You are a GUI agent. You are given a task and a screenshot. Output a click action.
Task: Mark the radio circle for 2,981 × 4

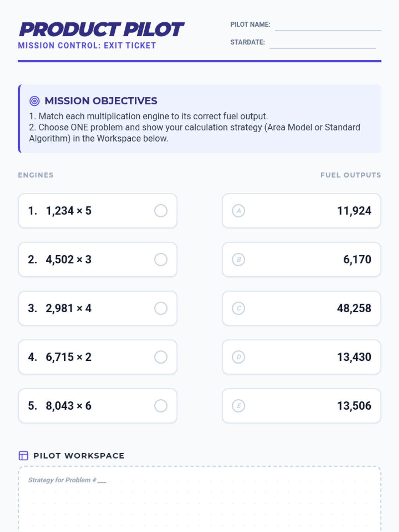[161, 308]
